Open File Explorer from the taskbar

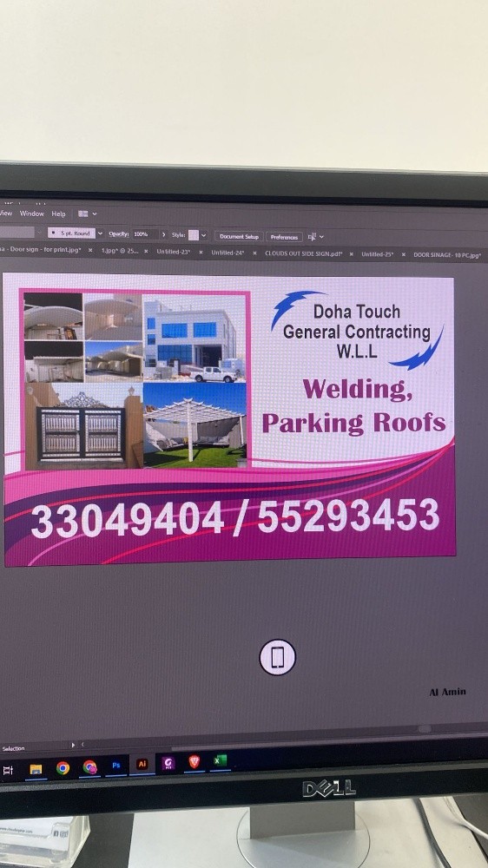click(36, 769)
